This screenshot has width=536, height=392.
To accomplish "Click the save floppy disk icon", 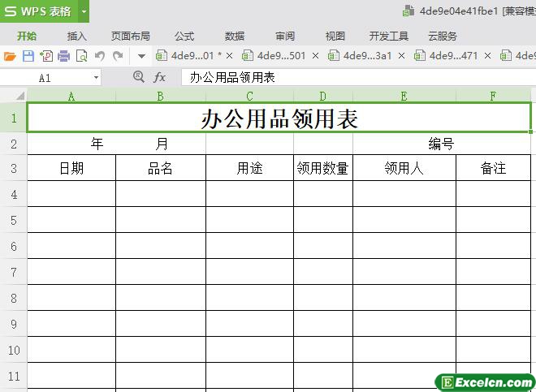I will point(28,56).
